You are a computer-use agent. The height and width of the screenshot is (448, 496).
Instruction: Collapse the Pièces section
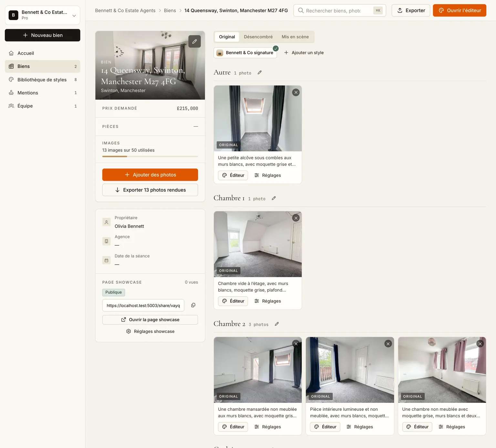pos(196,127)
